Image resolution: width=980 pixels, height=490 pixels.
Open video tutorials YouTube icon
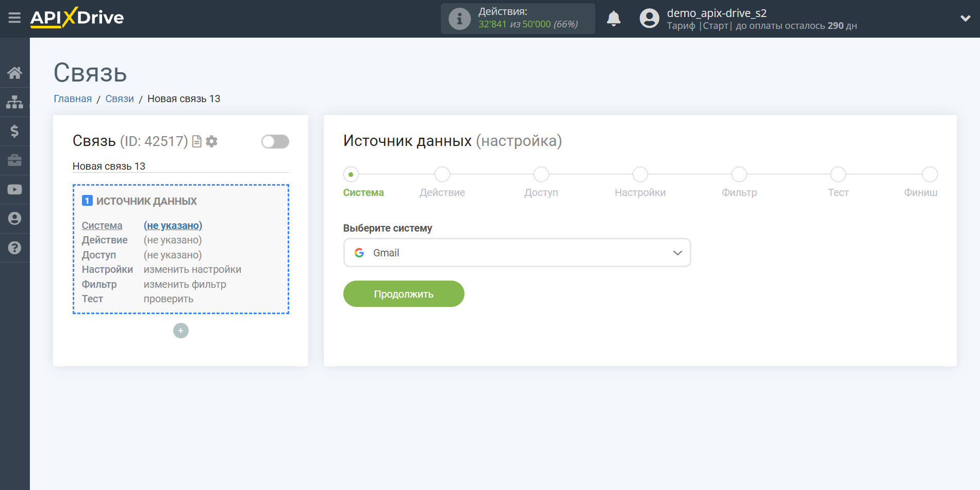click(x=14, y=189)
